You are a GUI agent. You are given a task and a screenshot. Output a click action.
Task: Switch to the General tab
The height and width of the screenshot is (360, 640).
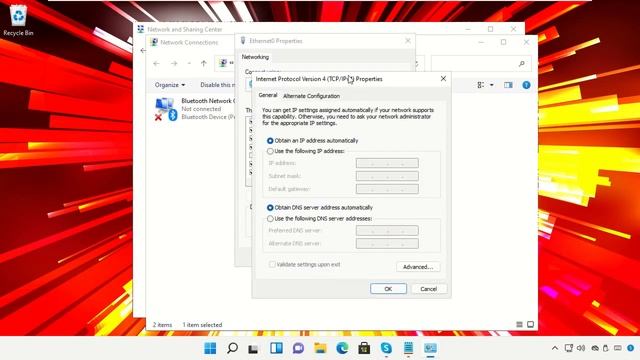[x=268, y=95]
